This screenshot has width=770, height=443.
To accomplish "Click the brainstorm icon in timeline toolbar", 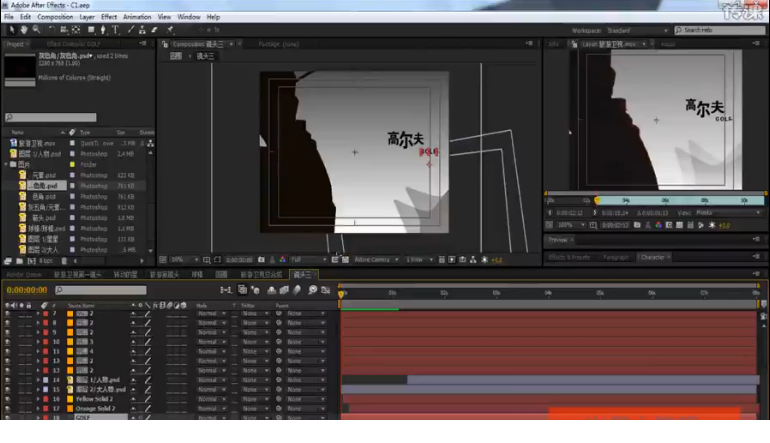I will point(312,290).
